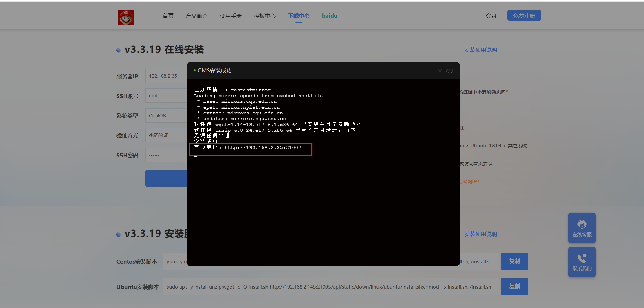Expand the 系统类型 CentOS dropdown
Screen dimensions: 644x308
(x=166, y=116)
